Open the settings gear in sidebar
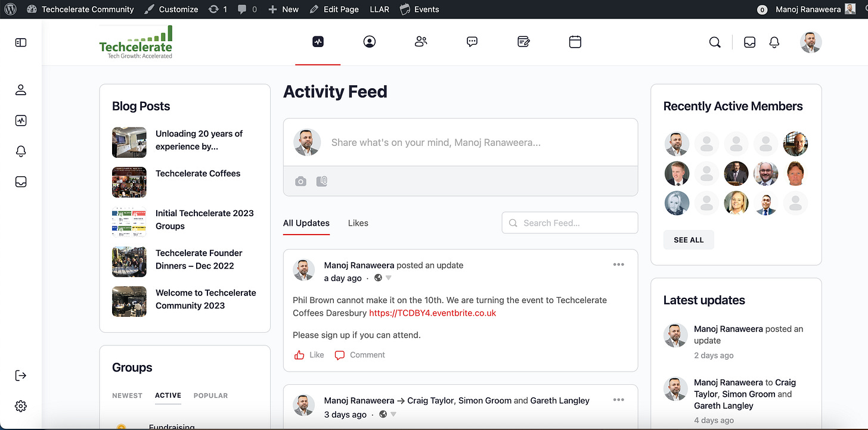 [x=21, y=406]
